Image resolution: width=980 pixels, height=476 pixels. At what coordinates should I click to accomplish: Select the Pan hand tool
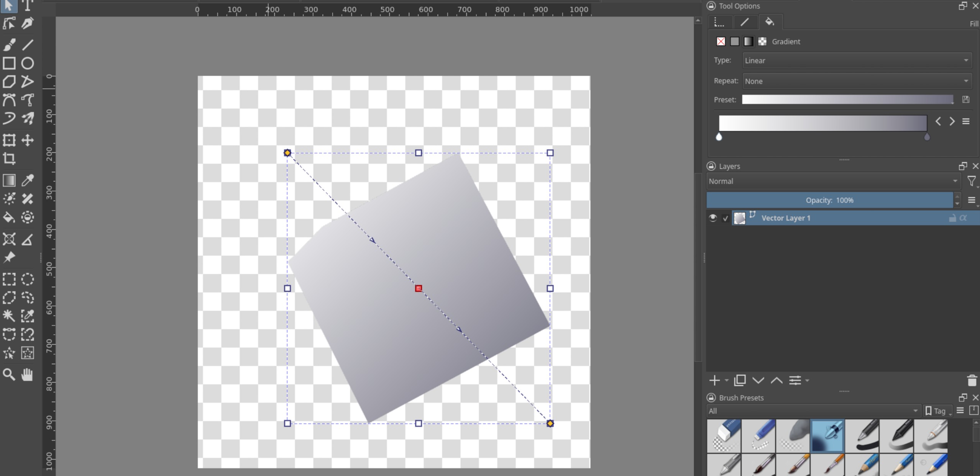27,374
